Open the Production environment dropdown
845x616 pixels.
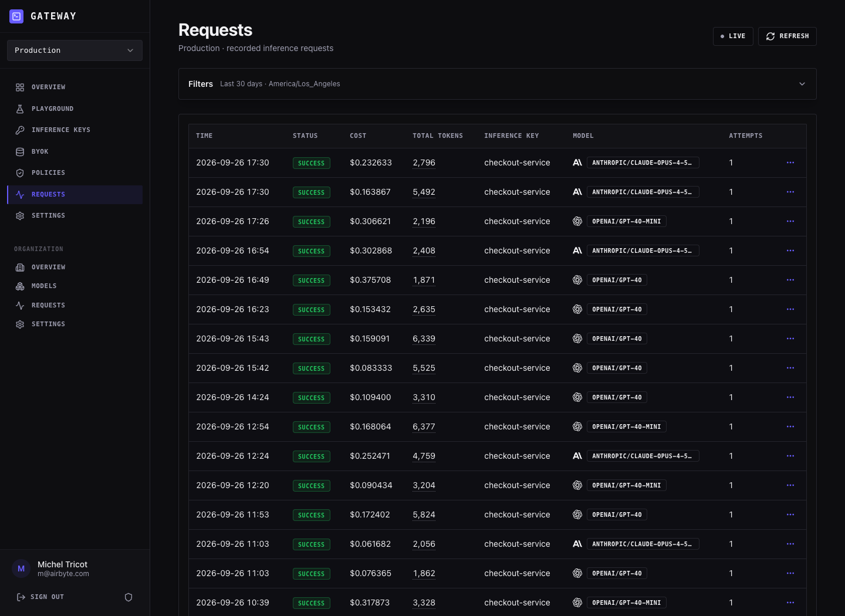[x=75, y=50]
